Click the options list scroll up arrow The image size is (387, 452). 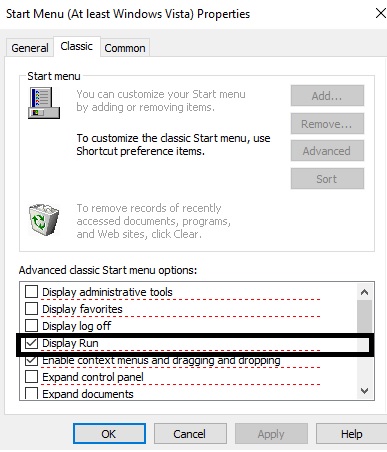coord(364,292)
